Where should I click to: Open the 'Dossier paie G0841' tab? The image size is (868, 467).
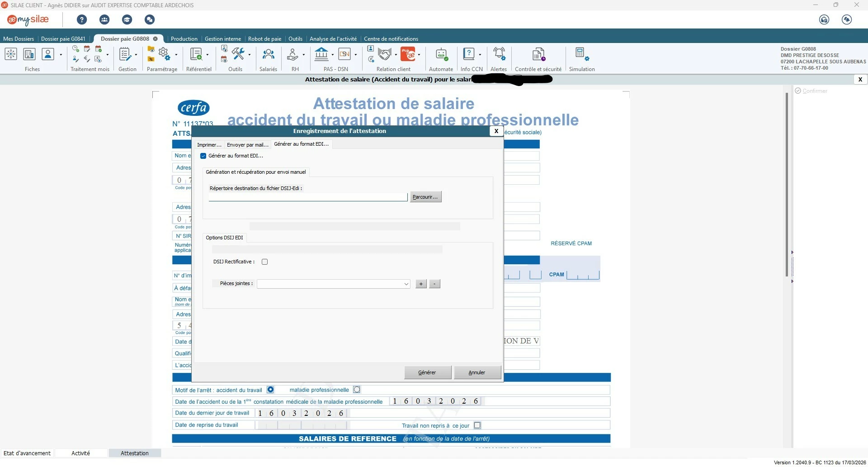[63, 39]
